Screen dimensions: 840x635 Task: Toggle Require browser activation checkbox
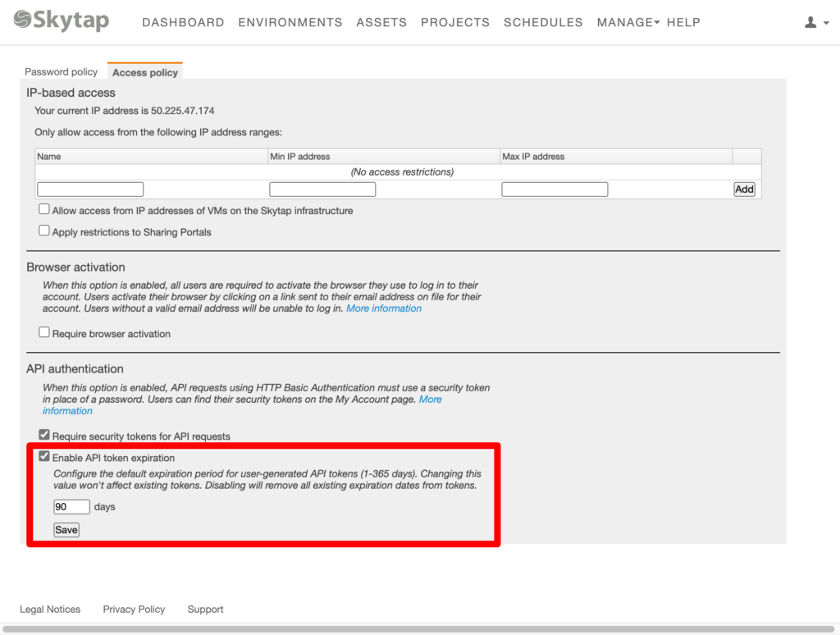click(44, 333)
